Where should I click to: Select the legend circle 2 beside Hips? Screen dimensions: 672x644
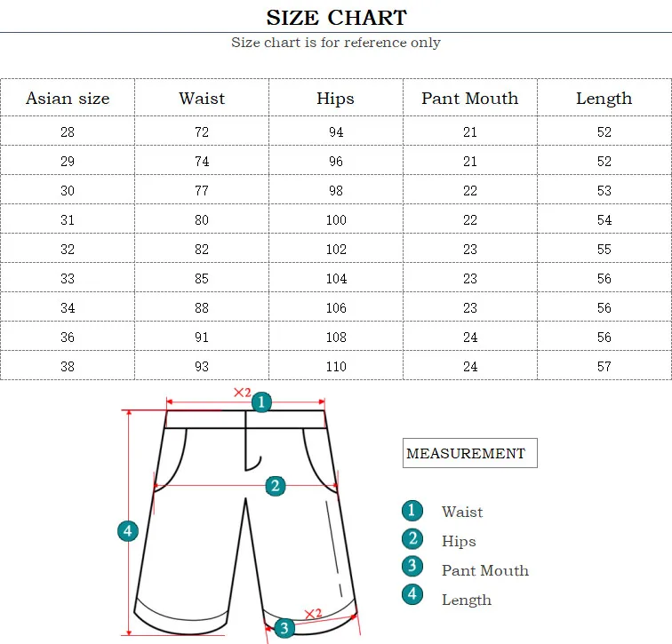tap(412, 539)
